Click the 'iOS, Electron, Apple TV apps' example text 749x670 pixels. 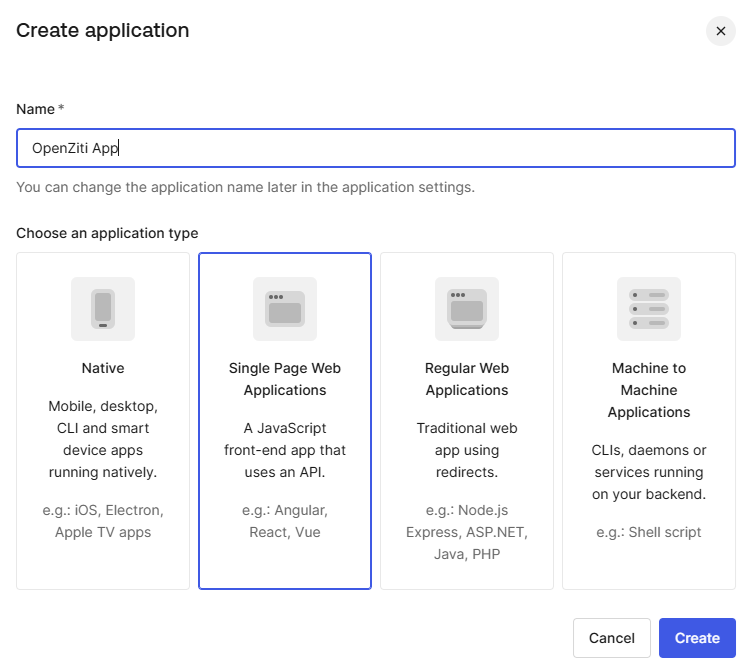point(103,521)
